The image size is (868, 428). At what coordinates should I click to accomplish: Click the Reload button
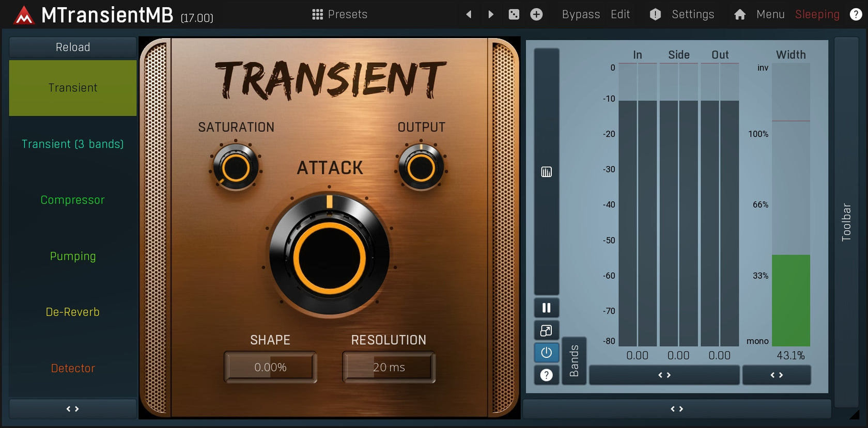click(x=73, y=47)
